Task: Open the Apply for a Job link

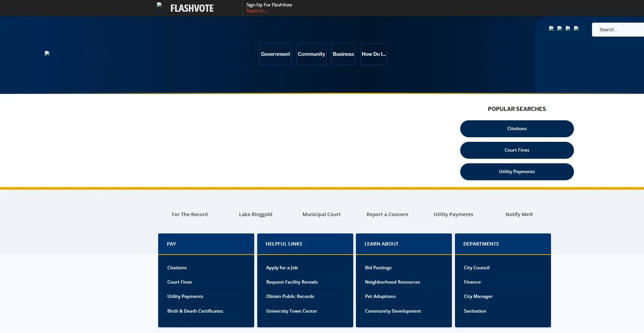Action: pyautogui.click(x=282, y=268)
